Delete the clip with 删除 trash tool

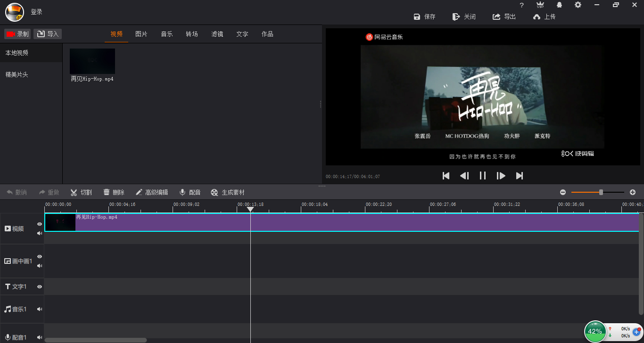(x=114, y=192)
